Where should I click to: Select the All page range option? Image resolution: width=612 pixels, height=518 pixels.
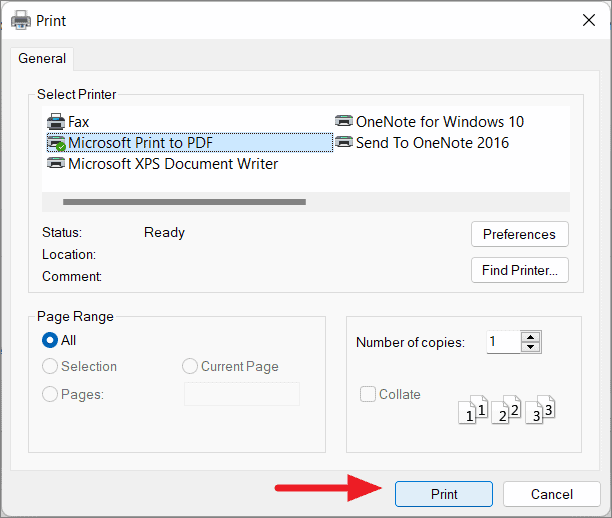50,340
